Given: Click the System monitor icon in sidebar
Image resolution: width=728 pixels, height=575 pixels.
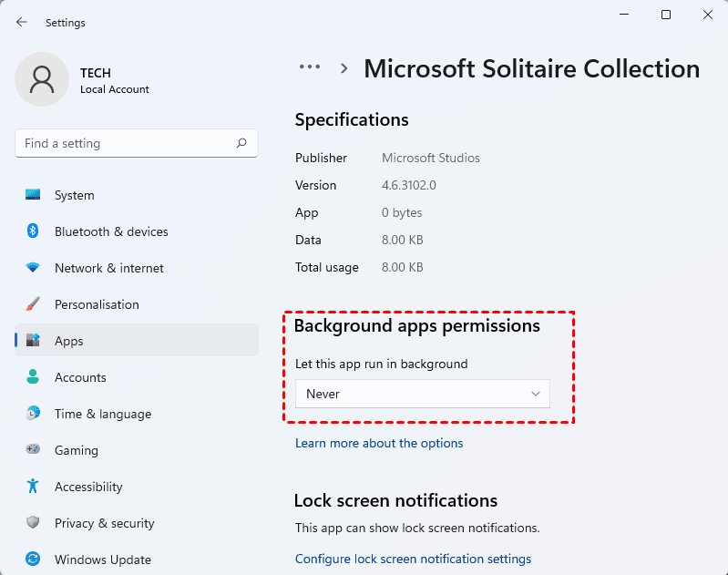Looking at the screenshot, I should pyautogui.click(x=33, y=195).
